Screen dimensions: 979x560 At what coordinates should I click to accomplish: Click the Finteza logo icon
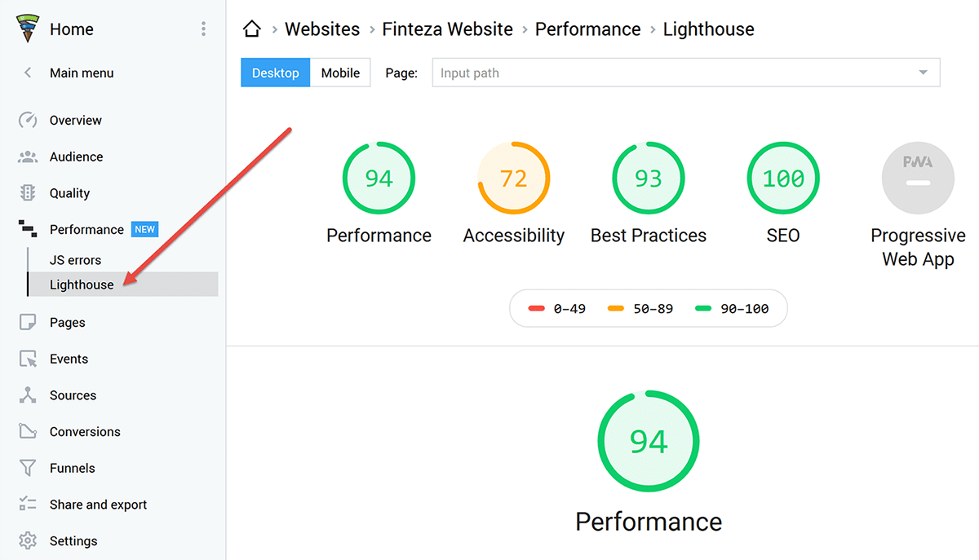[28, 29]
